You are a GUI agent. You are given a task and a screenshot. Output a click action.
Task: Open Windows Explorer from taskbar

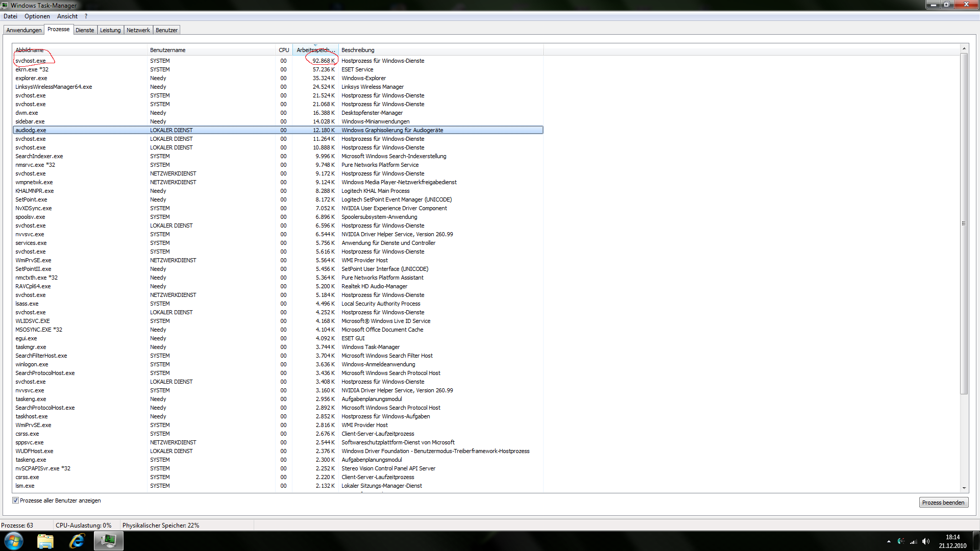tap(45, 541)
